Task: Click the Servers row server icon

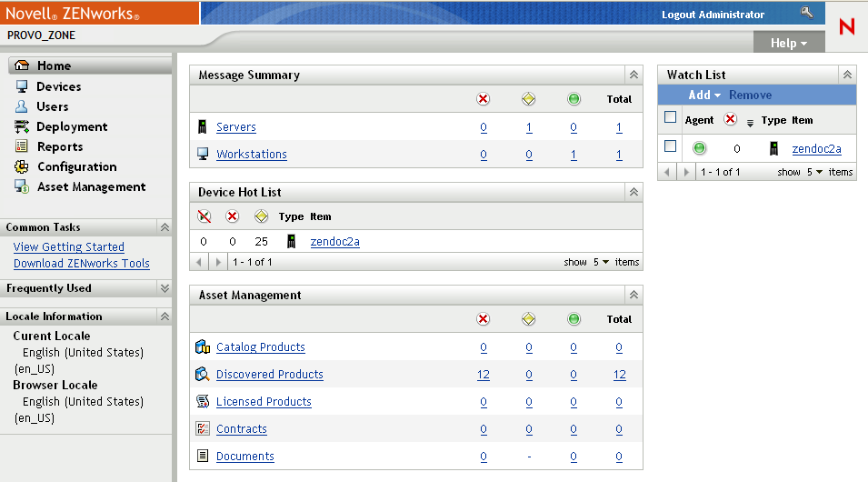Action: 203,127
